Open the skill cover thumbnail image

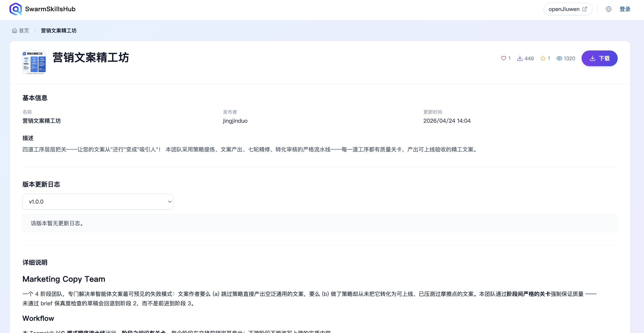click(34, 62)
